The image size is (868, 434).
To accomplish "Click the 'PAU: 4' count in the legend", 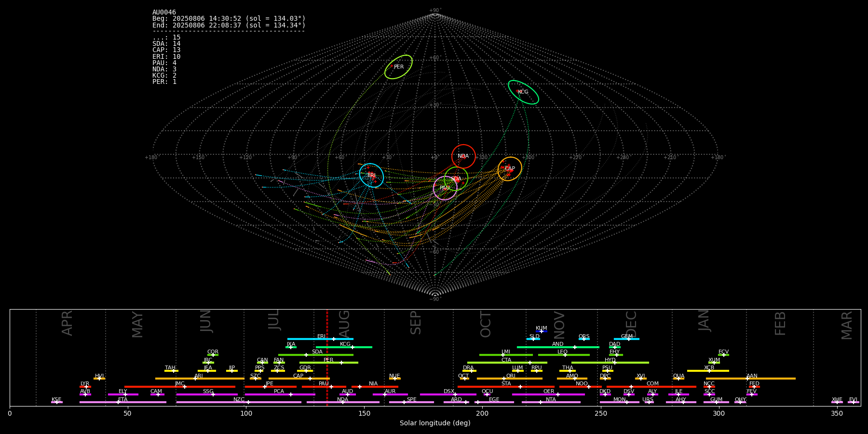I will 164,63.
